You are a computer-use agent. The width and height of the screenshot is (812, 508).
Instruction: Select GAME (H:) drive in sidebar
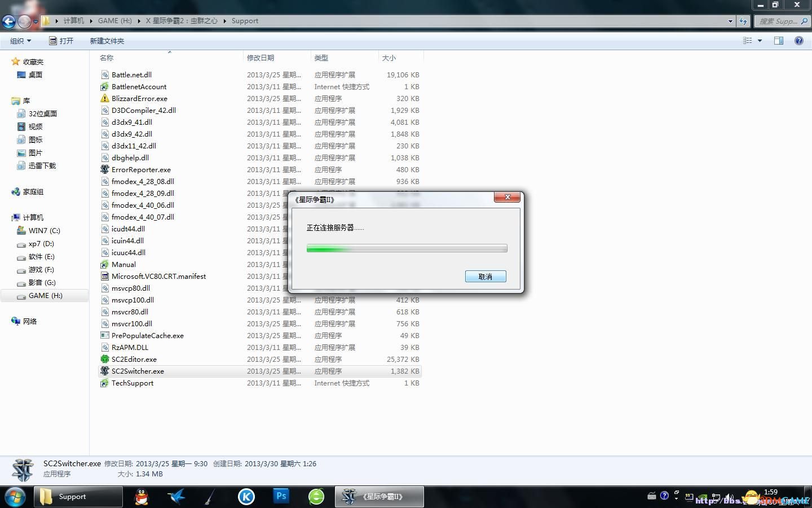click(46, 295)
